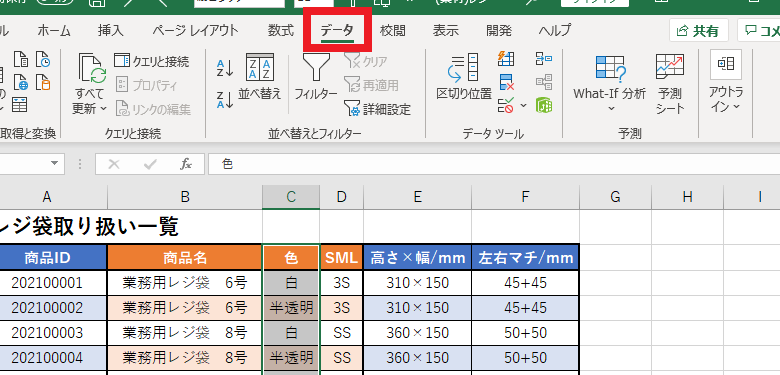Open the 開発 tab
This screenshot has height=375, width=780.
498,31
